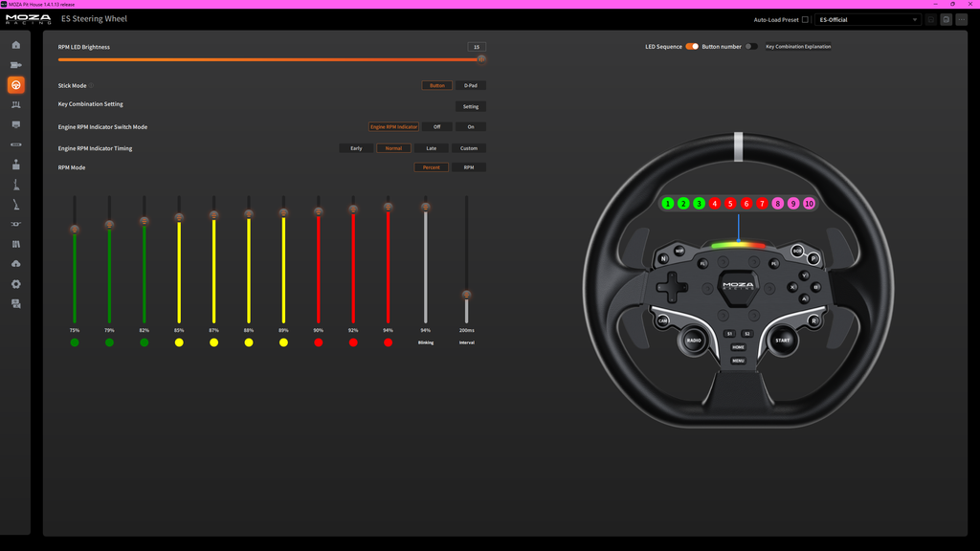Click the cloud upload sidebar icon
This screenshot has height=551, width=980.
point(16,264)
